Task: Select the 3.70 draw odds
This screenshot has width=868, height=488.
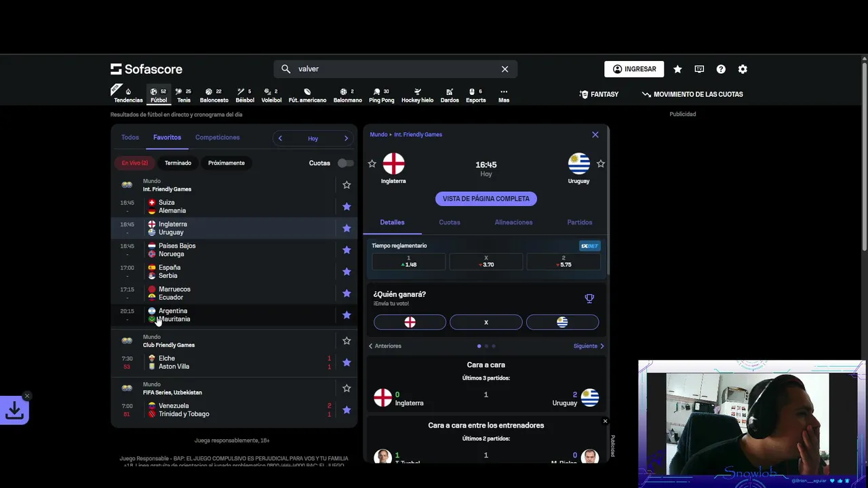Action: click(486, 262)
